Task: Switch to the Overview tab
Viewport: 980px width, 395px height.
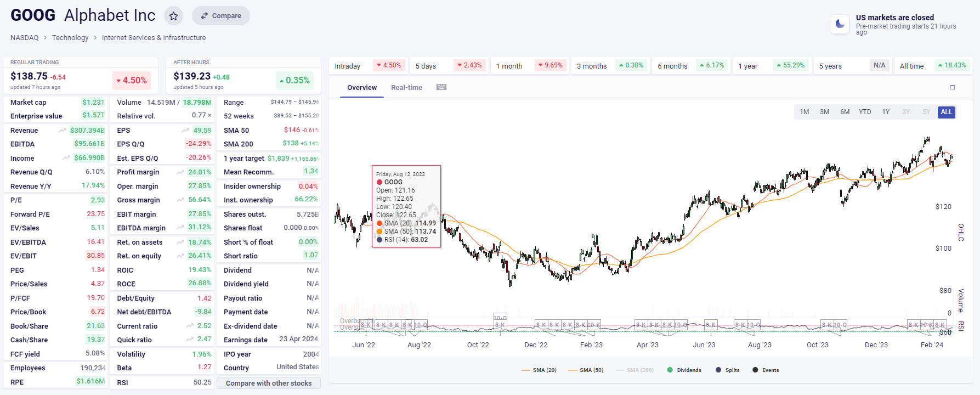Action: click(x=362, y=88)
